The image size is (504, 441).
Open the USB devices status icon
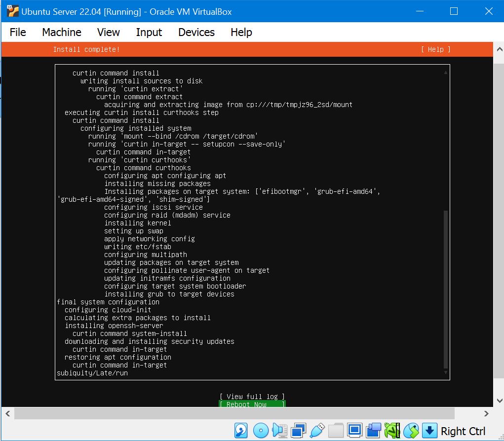point(317,431)
